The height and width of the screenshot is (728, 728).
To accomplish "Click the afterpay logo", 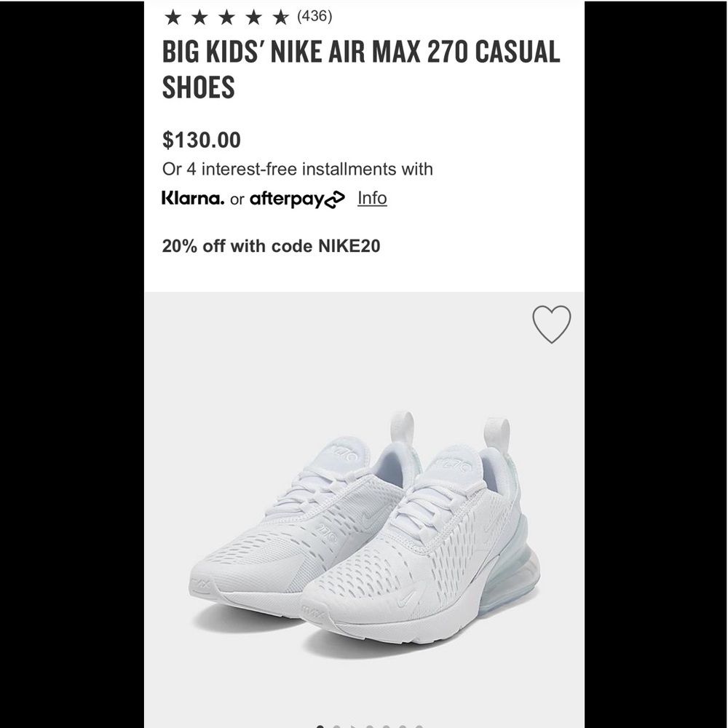I will 297,199.
